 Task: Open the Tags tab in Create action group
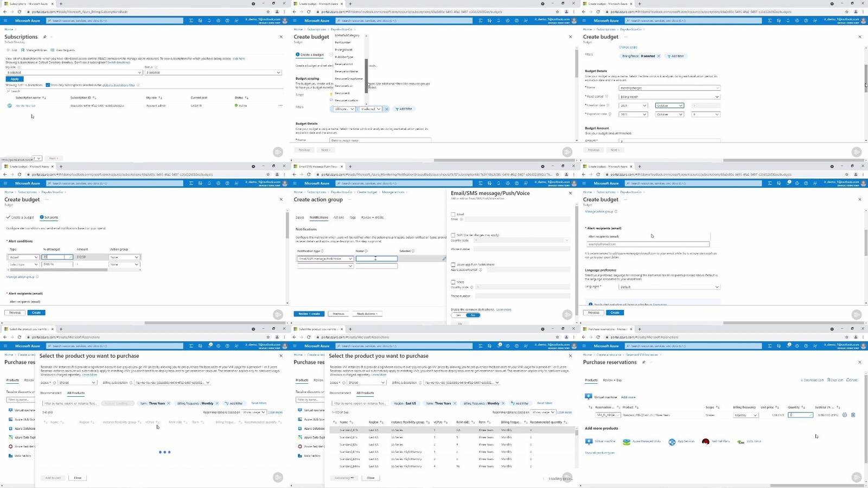tap(353, 217)
